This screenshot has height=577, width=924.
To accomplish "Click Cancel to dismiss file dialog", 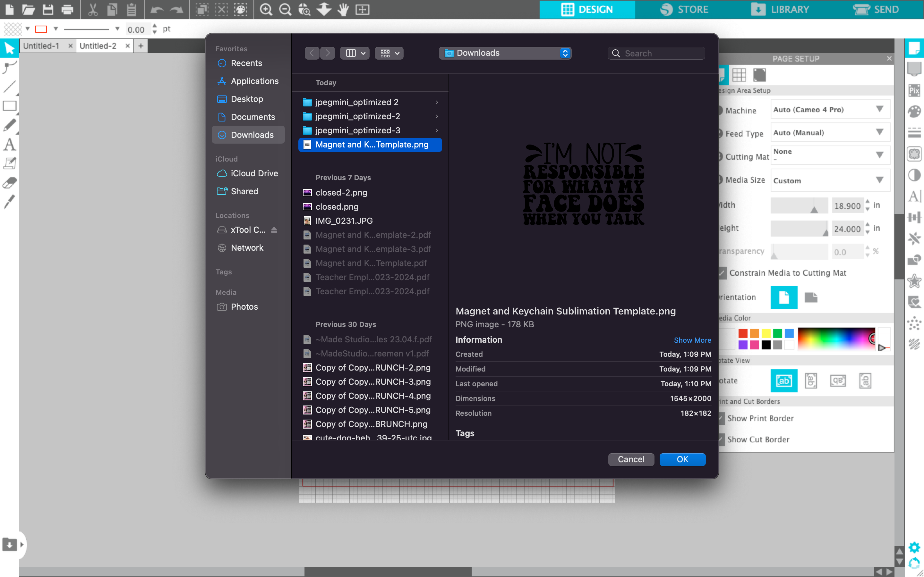I will tap(631, 459).
